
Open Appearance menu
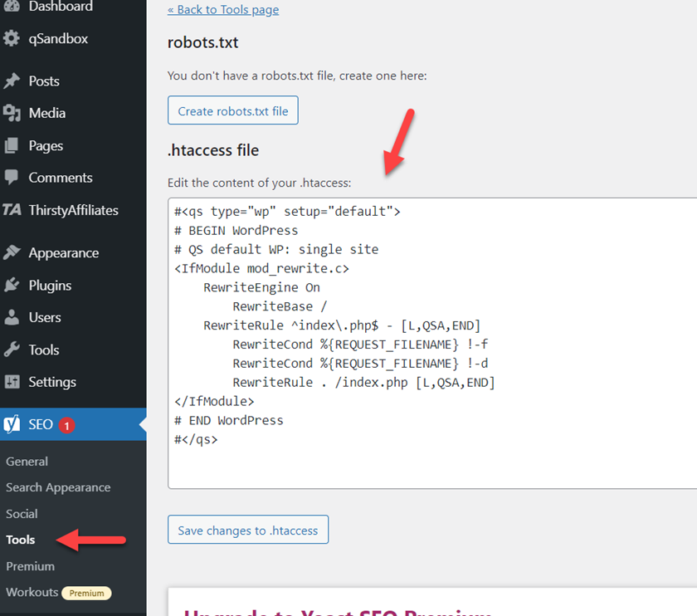[73, 252]
